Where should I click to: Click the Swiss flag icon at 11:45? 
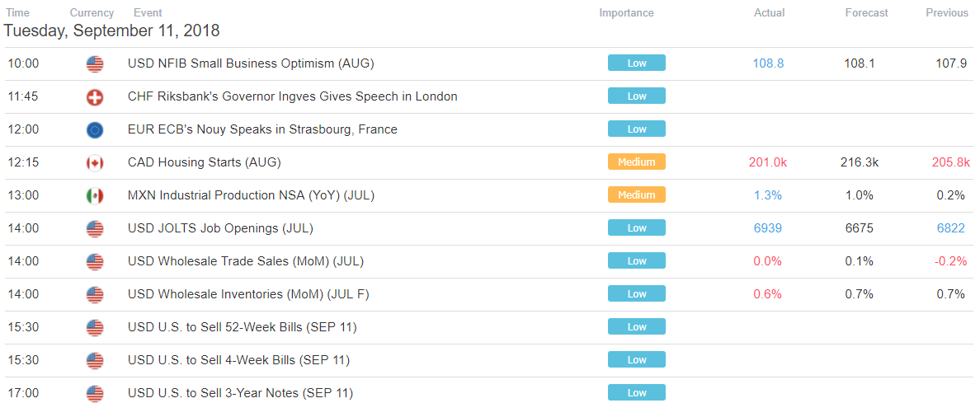click(94, 97)
